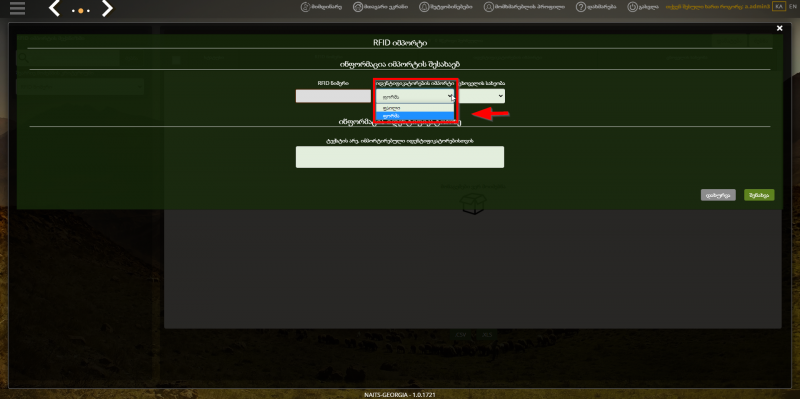Image resolution: width=800 pixels, height=399 pixels.
Task: Open the hamburger main menu
Action: (x=17, y=8)
